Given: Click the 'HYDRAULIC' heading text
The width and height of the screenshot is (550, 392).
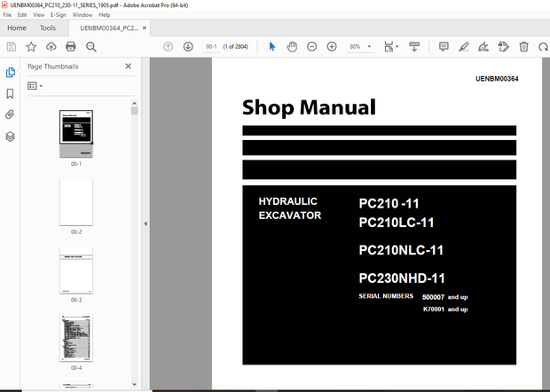Looking at the screenshot, I should [x=287, y=201].
